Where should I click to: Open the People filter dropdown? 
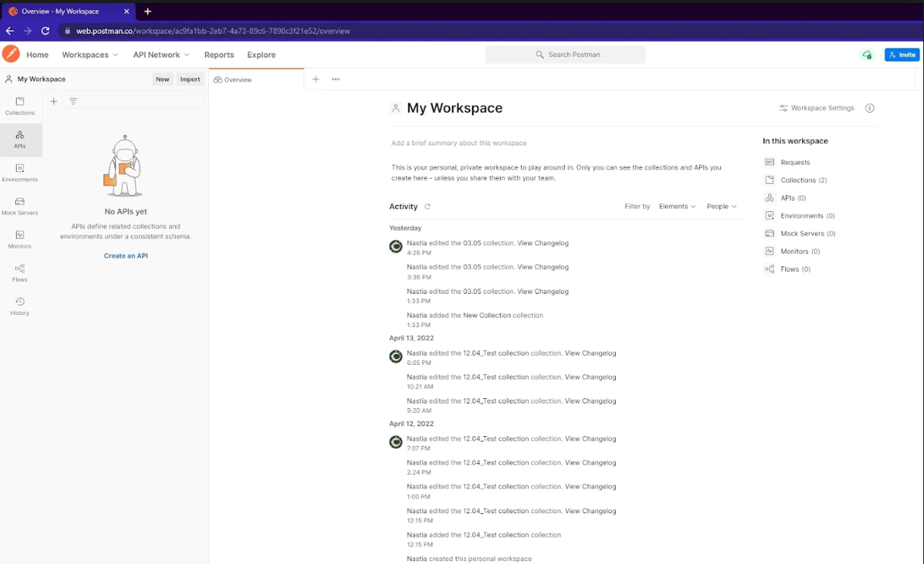coord(721,206)
